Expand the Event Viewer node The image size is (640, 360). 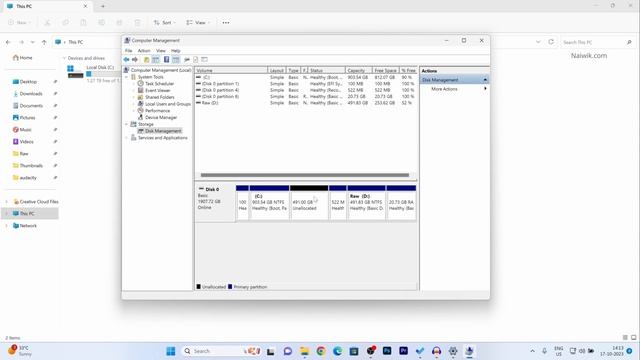click(134, 90)
